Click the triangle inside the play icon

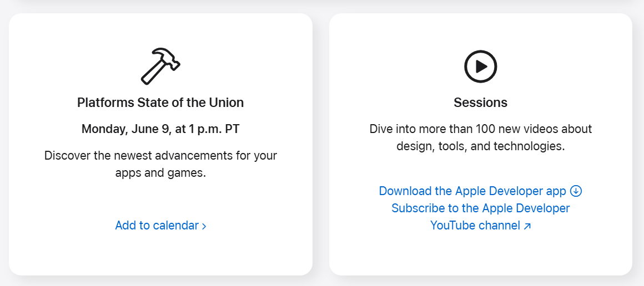pos(482,67)
